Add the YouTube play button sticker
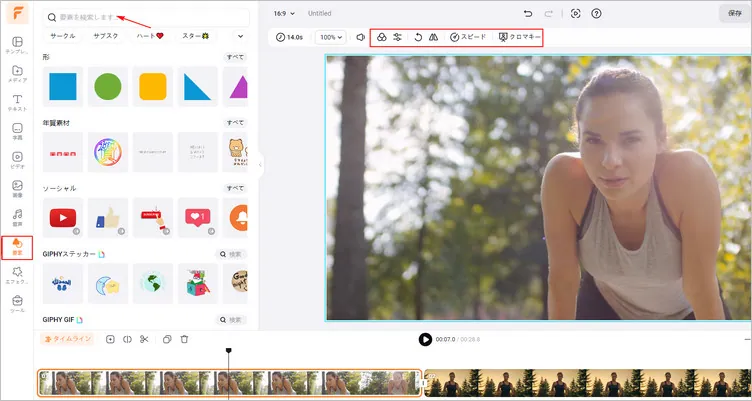Image resolution: width=752 pixels, height=401 pixels. 63,218
